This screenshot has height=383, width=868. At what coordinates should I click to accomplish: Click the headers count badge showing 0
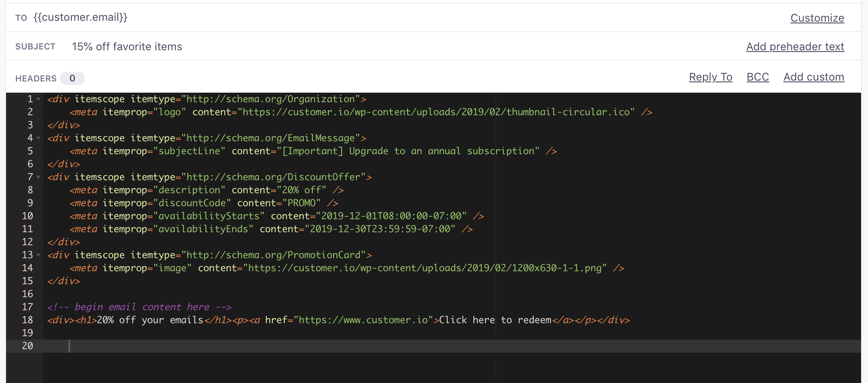(x=72, y=78)
